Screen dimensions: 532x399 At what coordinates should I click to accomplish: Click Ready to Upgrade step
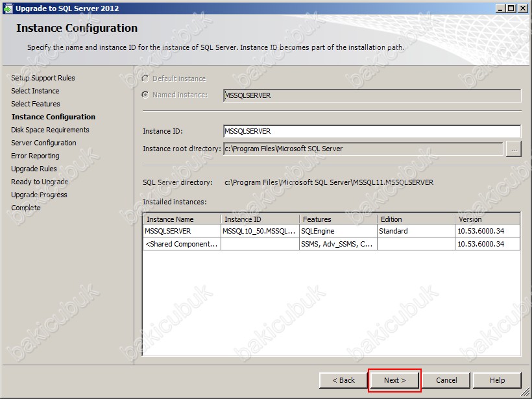pos(40,182)
